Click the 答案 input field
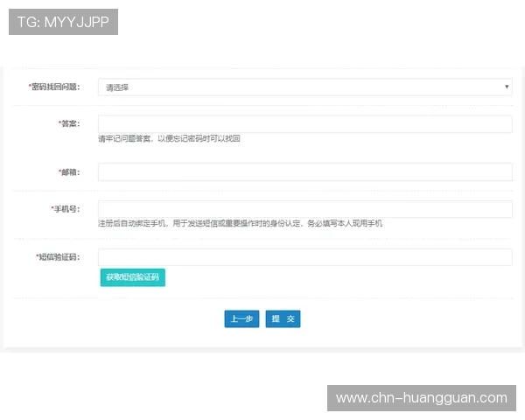Viewport: 525px width, 420px height. tap(305, 124)
